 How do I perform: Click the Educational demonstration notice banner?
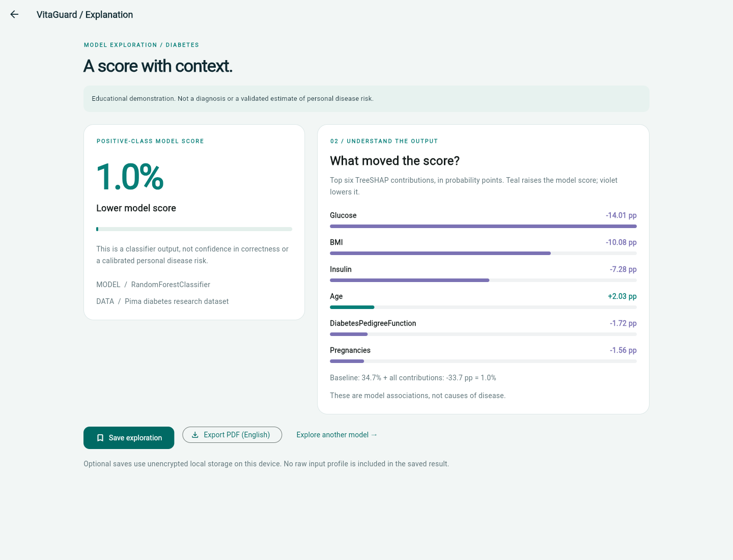(366, 99)
